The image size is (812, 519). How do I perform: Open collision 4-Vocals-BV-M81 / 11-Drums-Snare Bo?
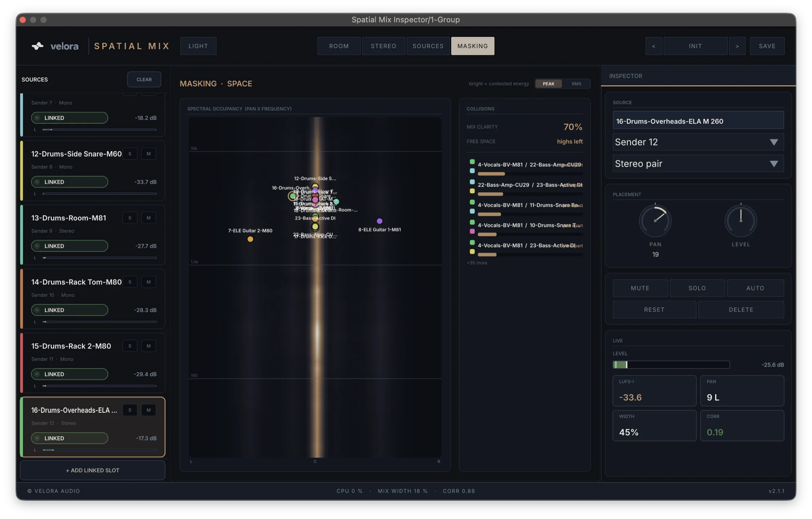[525, 209]
